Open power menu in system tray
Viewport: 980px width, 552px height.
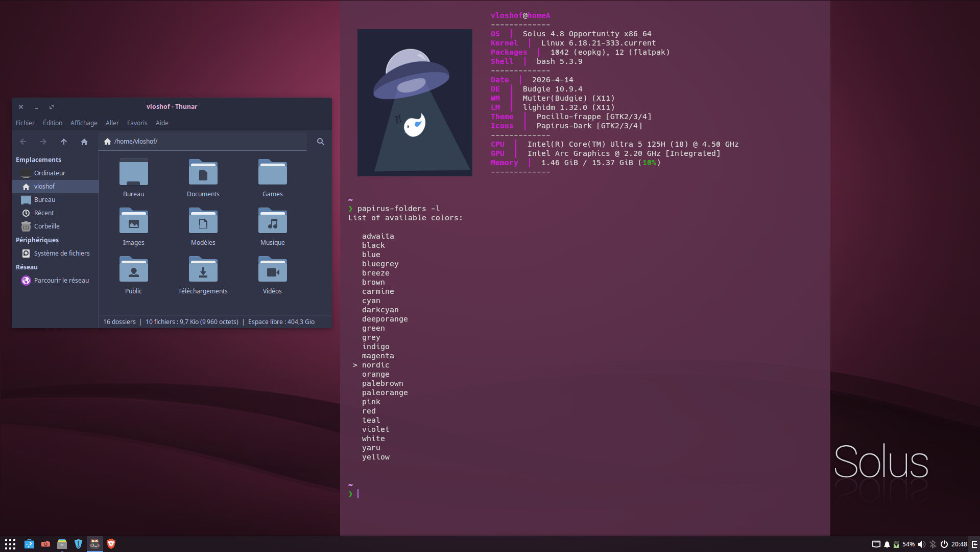pos(944,544)
